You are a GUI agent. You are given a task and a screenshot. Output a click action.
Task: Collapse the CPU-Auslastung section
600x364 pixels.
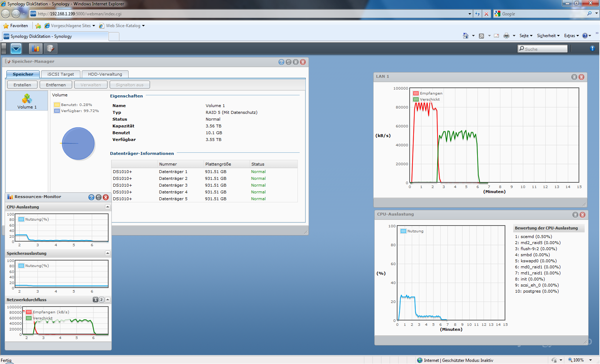(107, 207)
